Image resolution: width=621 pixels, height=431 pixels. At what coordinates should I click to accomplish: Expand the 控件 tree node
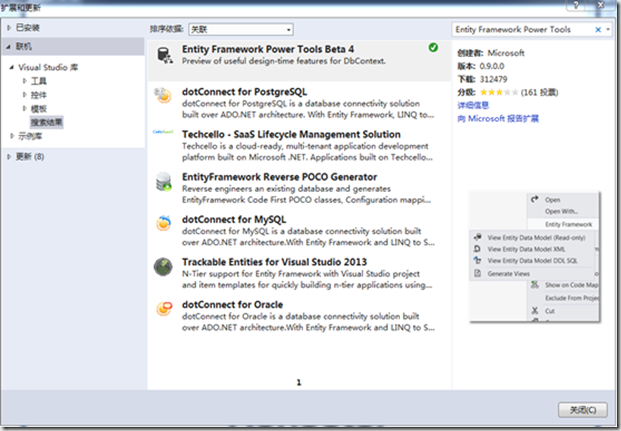point(25,95)
